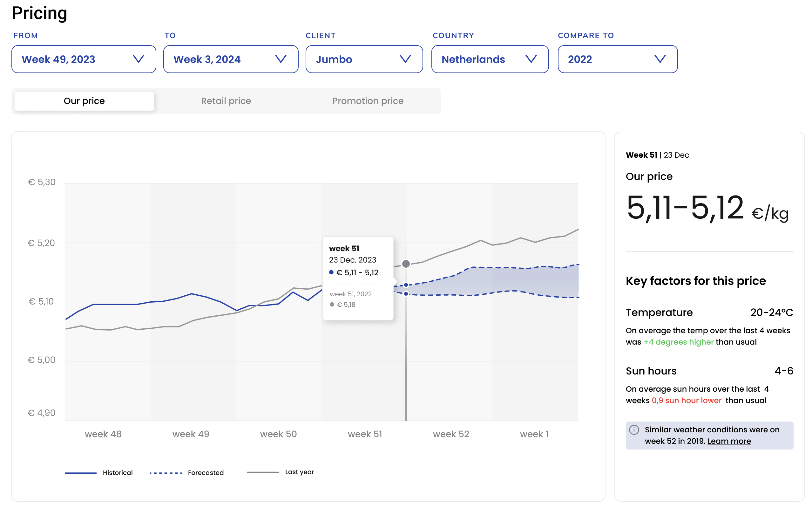
Task: Click the chevron in the From dropdown
Action: click(138, 59)
